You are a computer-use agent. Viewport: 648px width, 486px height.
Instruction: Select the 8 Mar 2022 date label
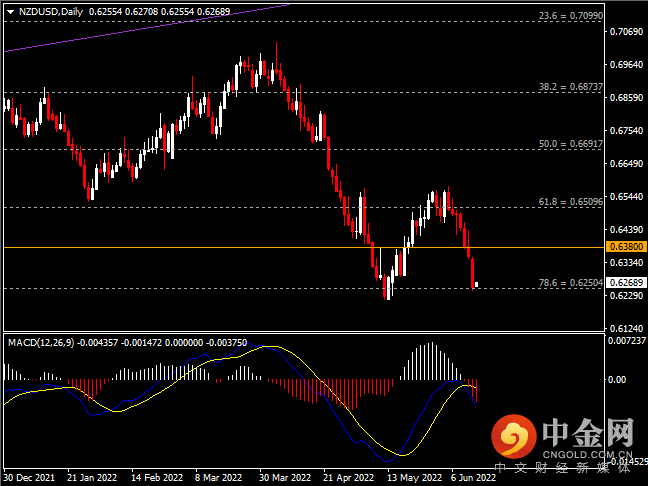(218, 478)
